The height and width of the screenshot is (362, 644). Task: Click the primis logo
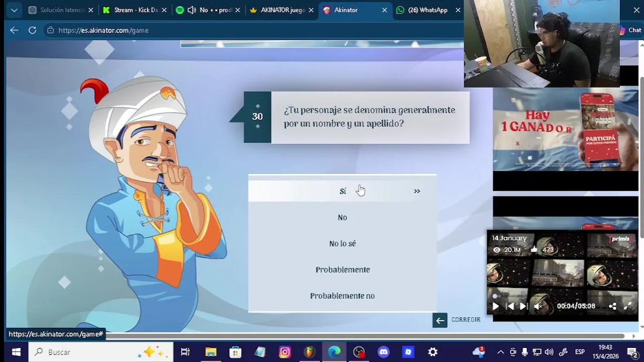click(620, 239)
